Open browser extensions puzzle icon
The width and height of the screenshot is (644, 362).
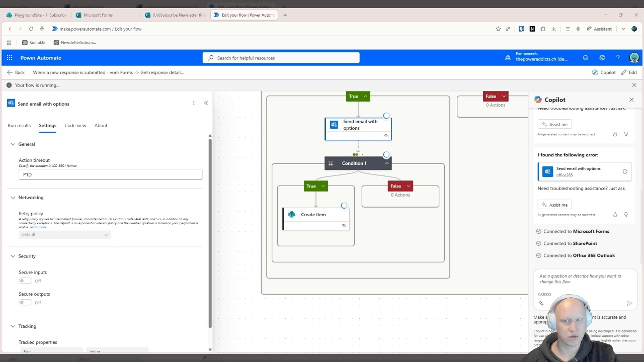(543, 29)
